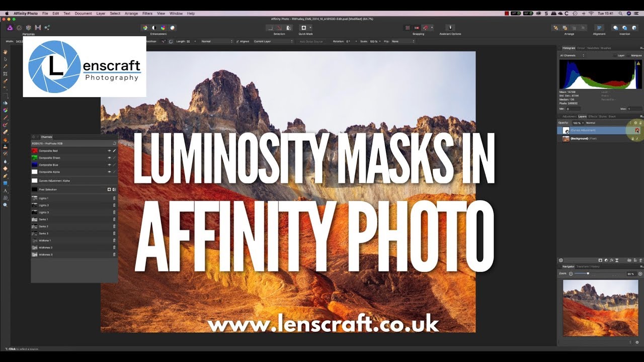Adjust the Navigator zoom slider

click(x=588, y=274)
